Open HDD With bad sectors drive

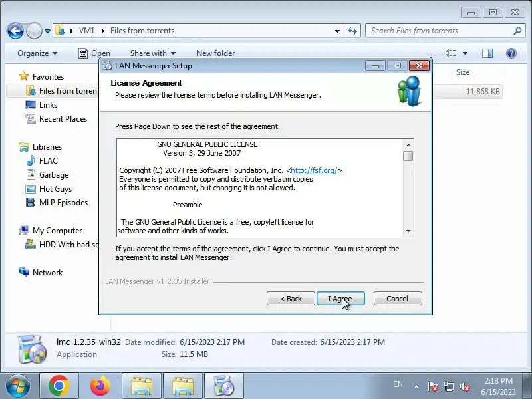(69, 245)
